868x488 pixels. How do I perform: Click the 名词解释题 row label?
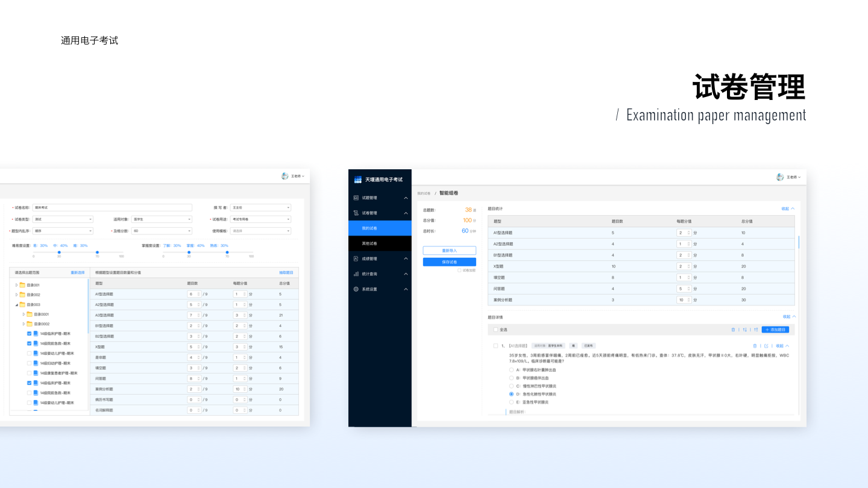(x=104, y=410)
